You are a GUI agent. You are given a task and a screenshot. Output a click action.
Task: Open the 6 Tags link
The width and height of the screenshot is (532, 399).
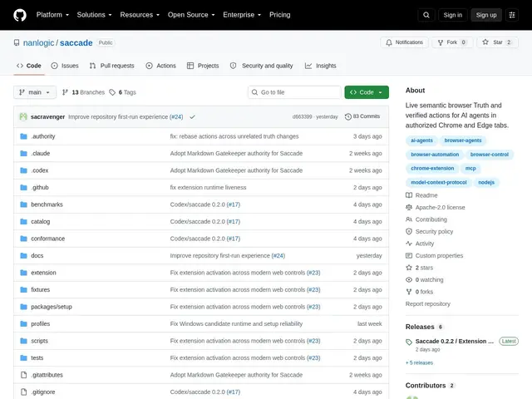(122, 92)
